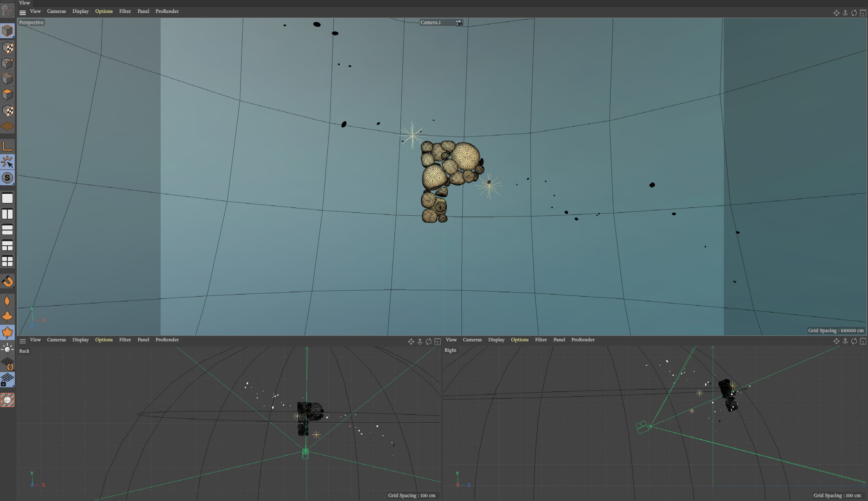Screen dimensions: 868x501
Task: Open Display menu in Perspective viewport
Action: (x=80, y=11)
